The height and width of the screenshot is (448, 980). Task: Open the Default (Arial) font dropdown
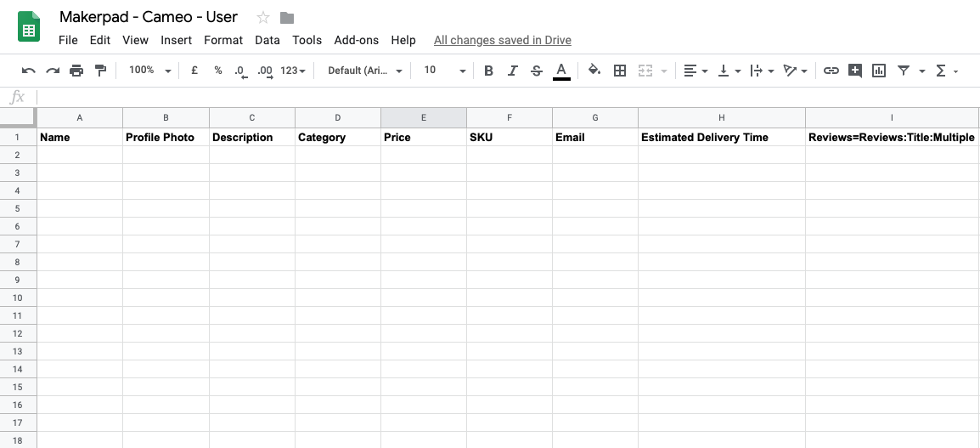365,71
